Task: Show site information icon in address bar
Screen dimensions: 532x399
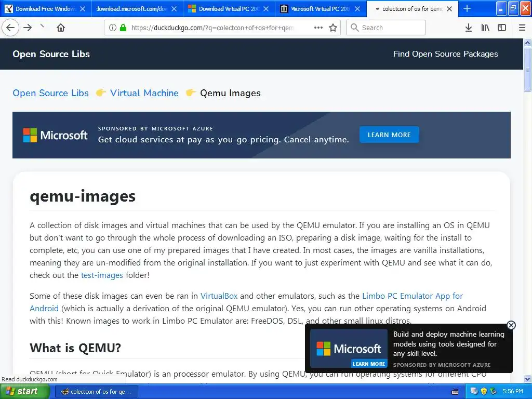Action: tap(113, 28)
